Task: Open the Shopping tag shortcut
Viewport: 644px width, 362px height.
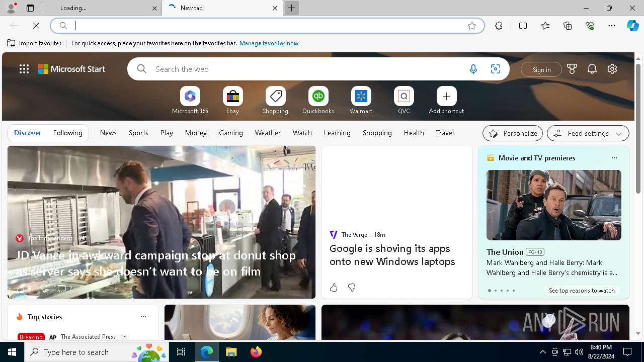Action: click(275, 96)
